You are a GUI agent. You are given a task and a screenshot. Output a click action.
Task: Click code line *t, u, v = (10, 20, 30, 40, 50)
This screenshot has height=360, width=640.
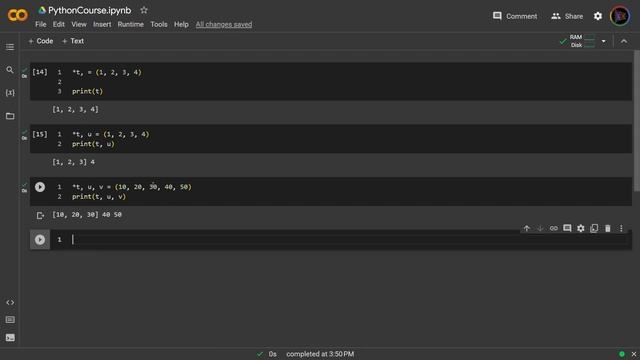coord(131,187)
